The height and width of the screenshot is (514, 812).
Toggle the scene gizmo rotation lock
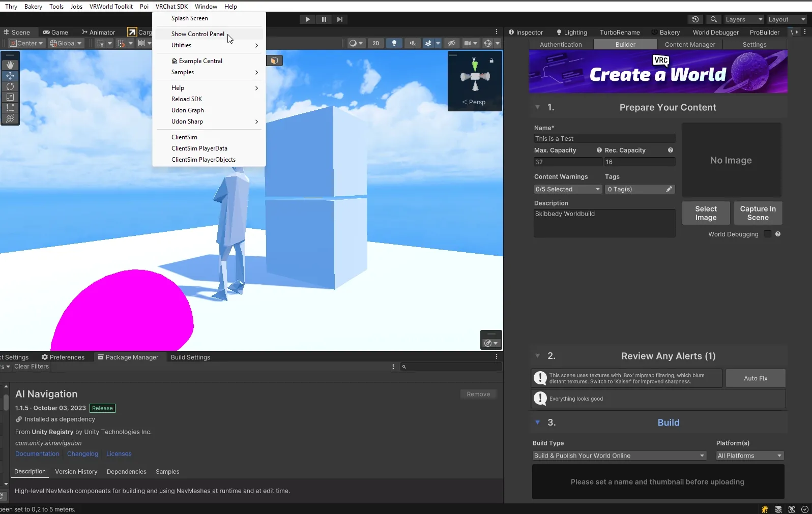[x=491, y=61]
